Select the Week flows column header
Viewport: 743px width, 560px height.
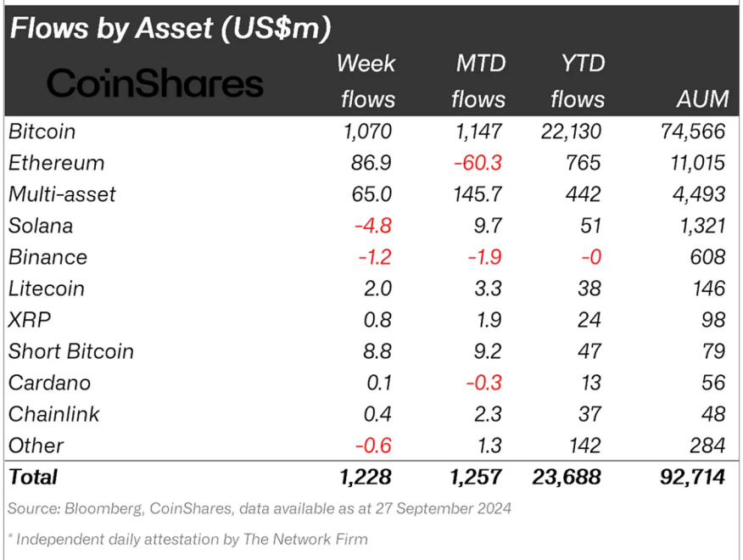pyautogui.click(x=366, y=81)
